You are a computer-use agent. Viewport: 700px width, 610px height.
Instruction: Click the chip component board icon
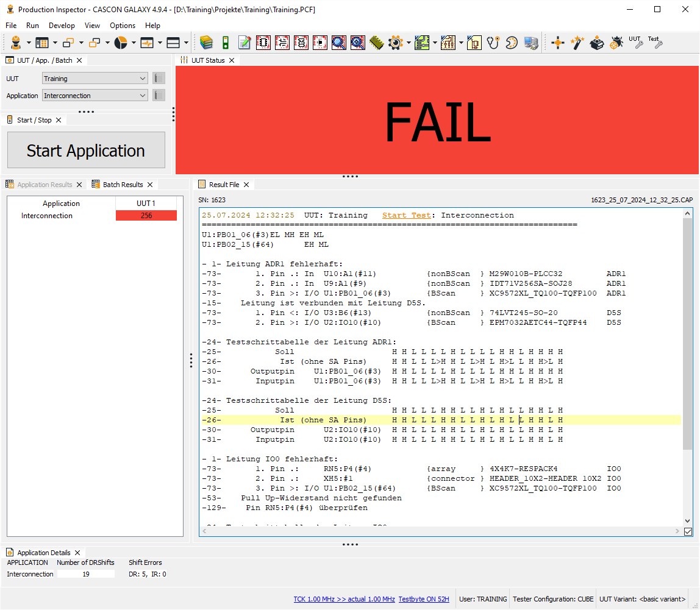[263, 43]
